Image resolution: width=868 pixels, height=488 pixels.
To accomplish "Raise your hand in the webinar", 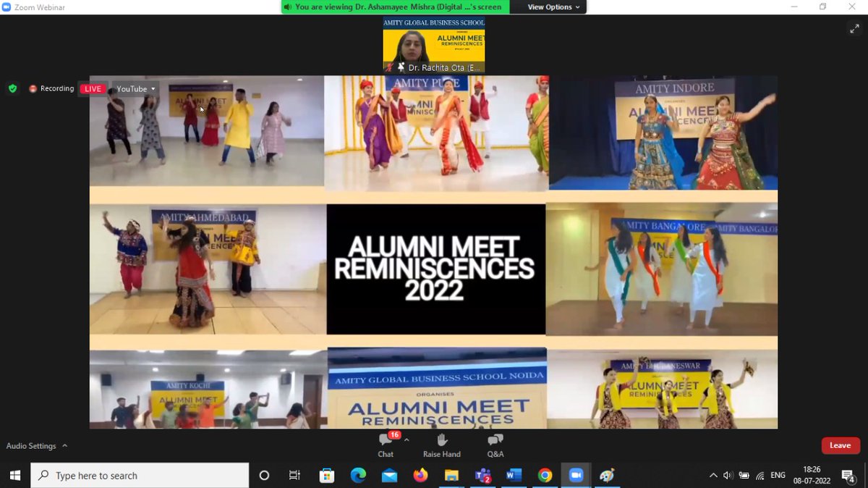I will (x=441, y=445).
